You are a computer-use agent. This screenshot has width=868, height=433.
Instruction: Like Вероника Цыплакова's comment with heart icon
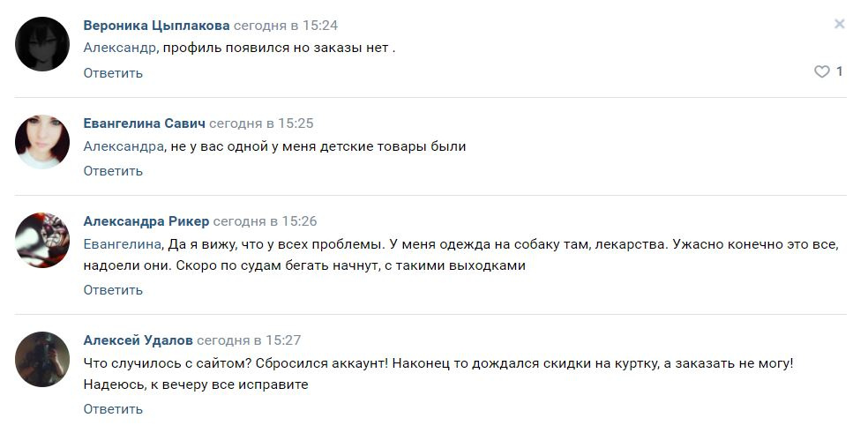821,72
